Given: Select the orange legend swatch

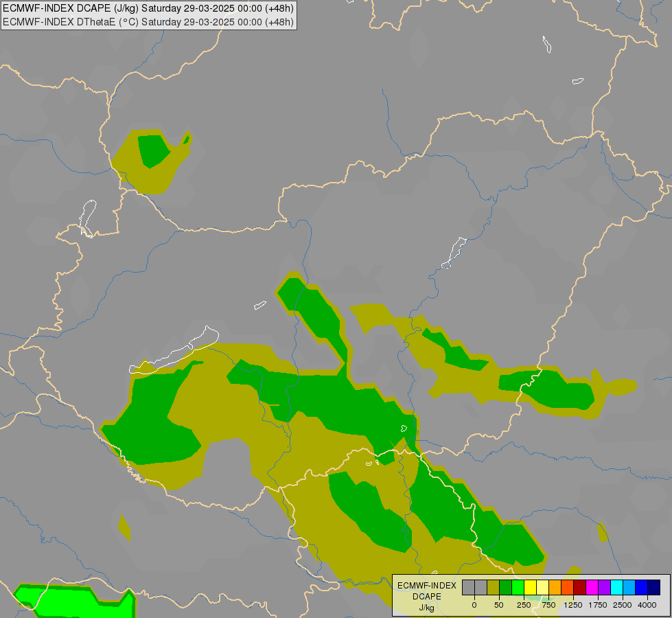Looking at the screenshot, I should click(x=555, y=587).
